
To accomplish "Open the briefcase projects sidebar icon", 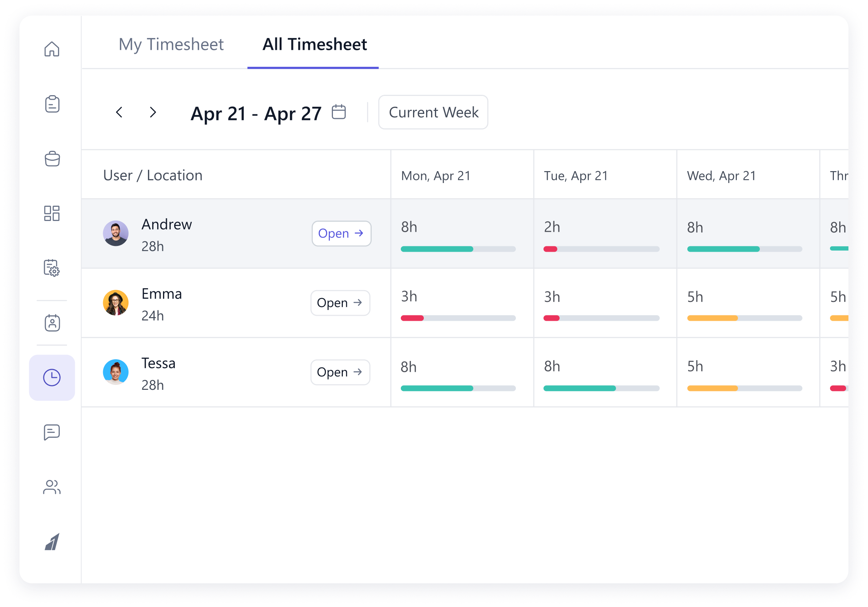I will pos(52,159).
